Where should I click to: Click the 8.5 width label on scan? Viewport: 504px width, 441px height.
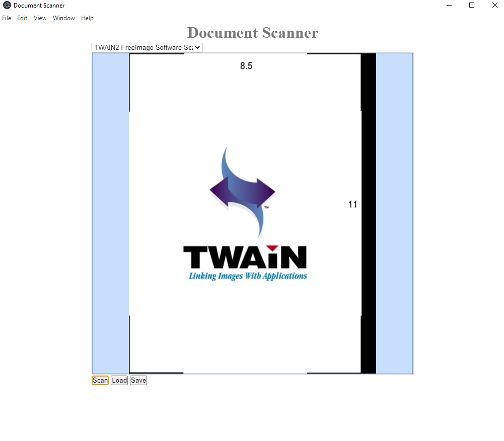pos(246,66)
